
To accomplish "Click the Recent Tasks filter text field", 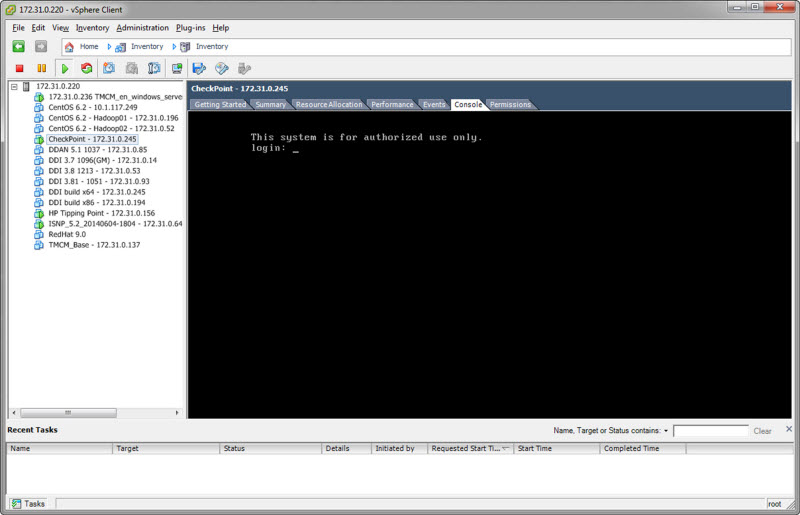I will coord(710,431).
